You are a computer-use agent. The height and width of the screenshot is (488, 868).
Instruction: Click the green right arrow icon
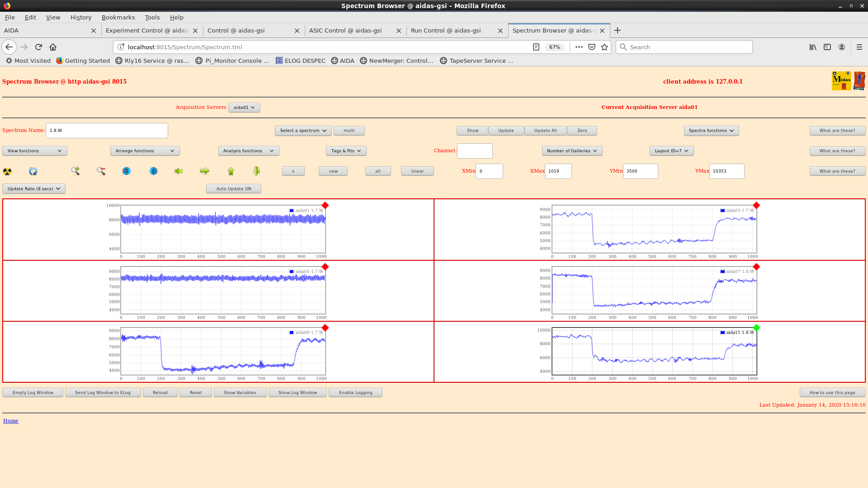pyautogui.click(x=205, y=171)
